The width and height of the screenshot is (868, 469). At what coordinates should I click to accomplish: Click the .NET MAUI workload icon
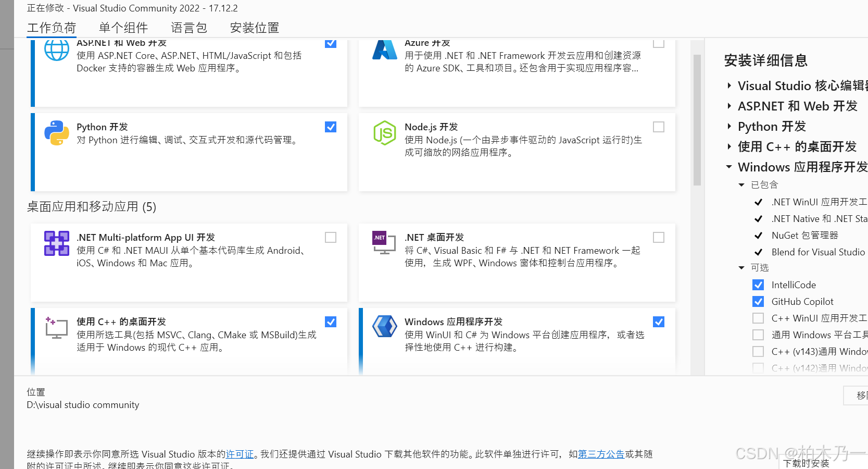tap(57, 243)
